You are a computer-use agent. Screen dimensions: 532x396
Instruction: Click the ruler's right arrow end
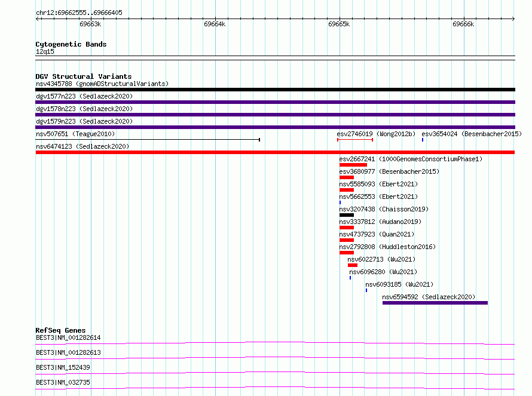(x=513, y=19)
